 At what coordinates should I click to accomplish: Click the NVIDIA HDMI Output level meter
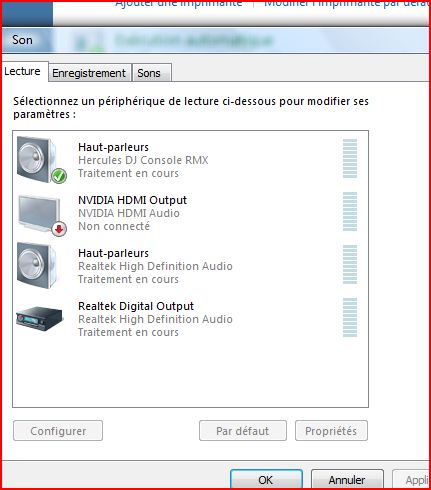coord(350,212)
